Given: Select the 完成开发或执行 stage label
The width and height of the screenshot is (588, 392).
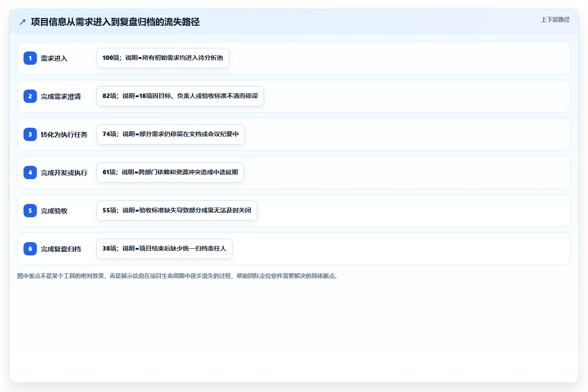Looking at the screenshot, I should coord(64,172).
